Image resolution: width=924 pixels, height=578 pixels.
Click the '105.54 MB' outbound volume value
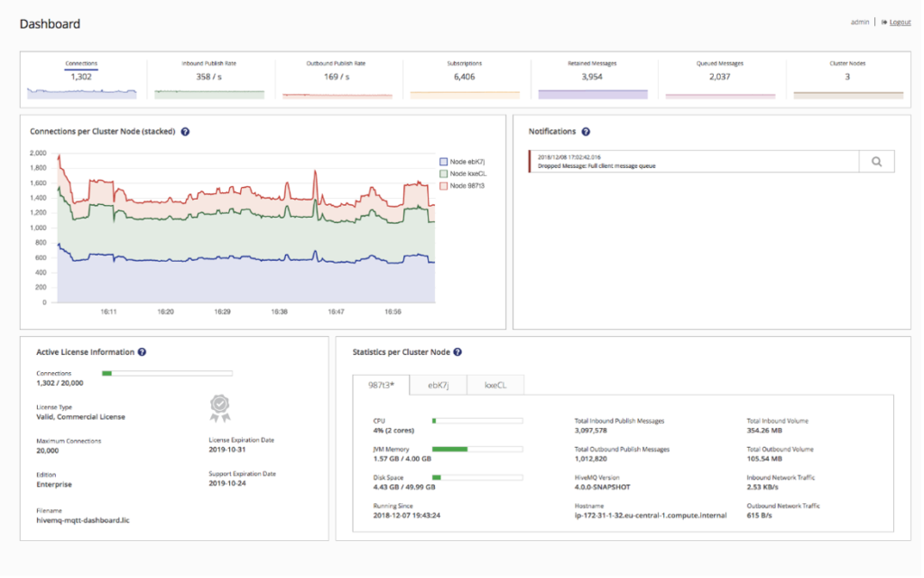point(764,459)
